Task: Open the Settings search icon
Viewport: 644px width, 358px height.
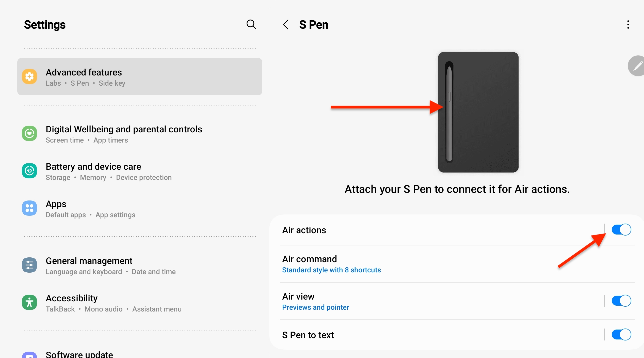Action: point(251,24)
